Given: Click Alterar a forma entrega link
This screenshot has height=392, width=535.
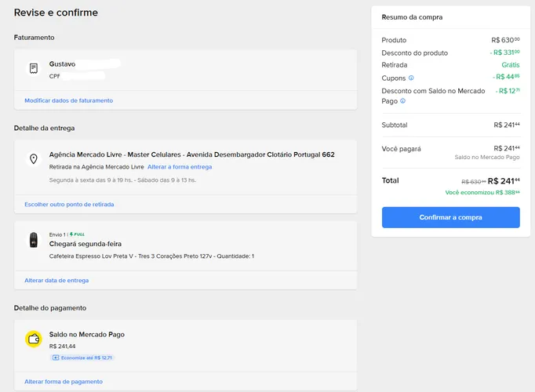Looking at the screenshot, I should click(x=180, y=167).
